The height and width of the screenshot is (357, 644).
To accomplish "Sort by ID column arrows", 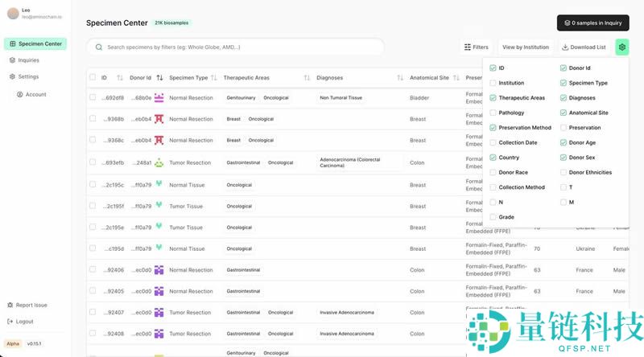I will (x=120, y=77).
